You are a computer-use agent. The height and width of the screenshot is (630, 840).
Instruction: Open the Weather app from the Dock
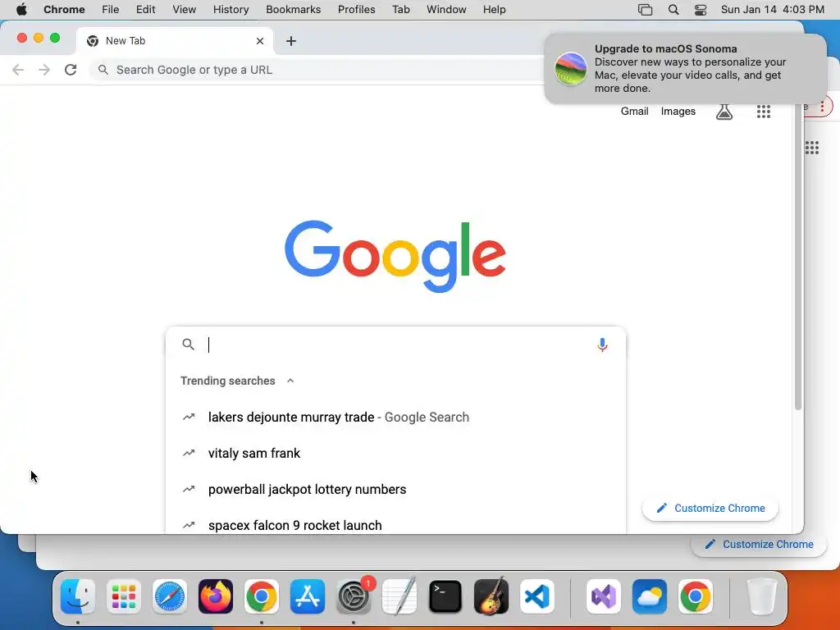click(650, 596)
